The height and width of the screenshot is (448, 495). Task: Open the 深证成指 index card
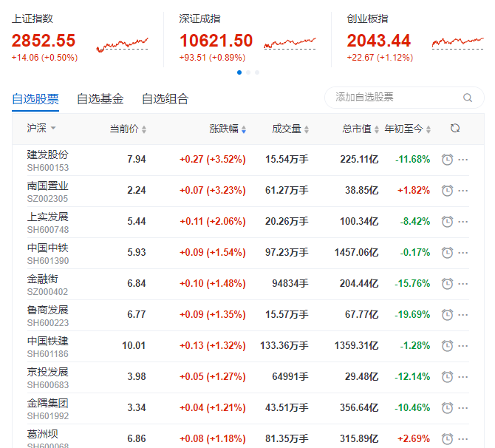coord(247,38)
